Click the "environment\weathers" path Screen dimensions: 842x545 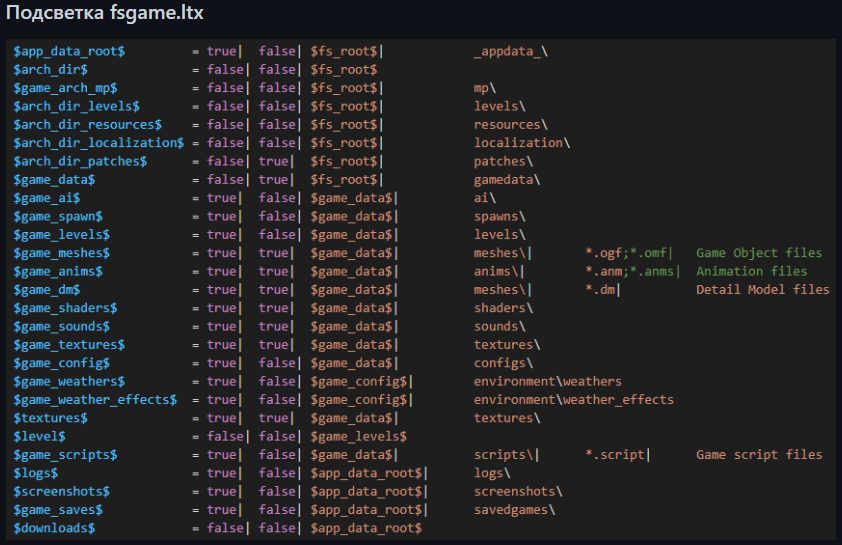point(547,381)
